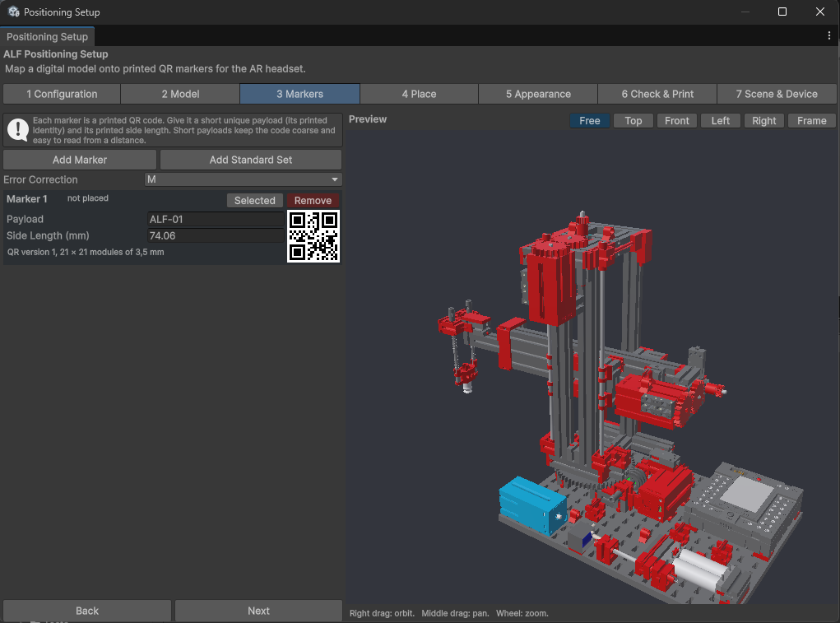Switch preview to Top view
The image size is (840, 623).
click(633, 120)
